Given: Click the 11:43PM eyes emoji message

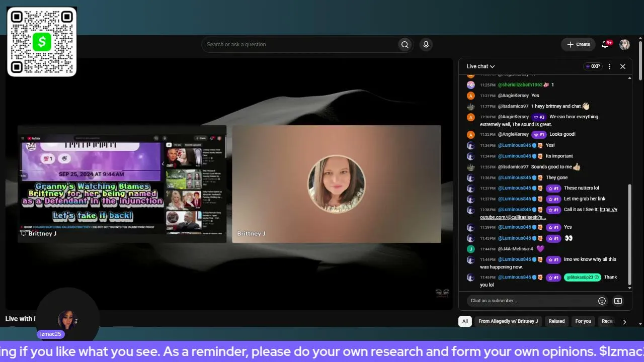Looking at the screenshot, I should pos(569,238).
